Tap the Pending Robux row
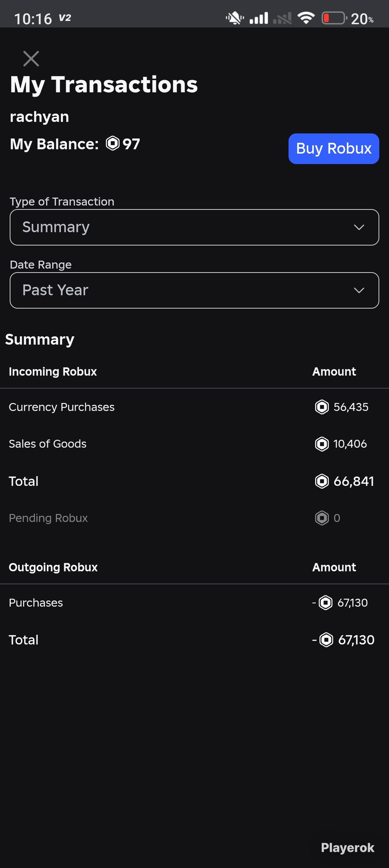This screenshot has width=389, height=868. [x=194, y=518]
